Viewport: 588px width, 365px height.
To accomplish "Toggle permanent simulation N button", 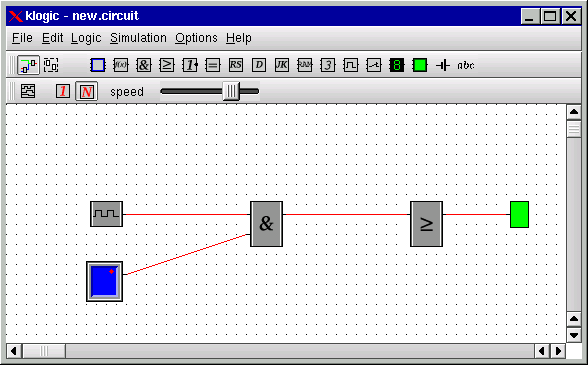I will (87, 91).
